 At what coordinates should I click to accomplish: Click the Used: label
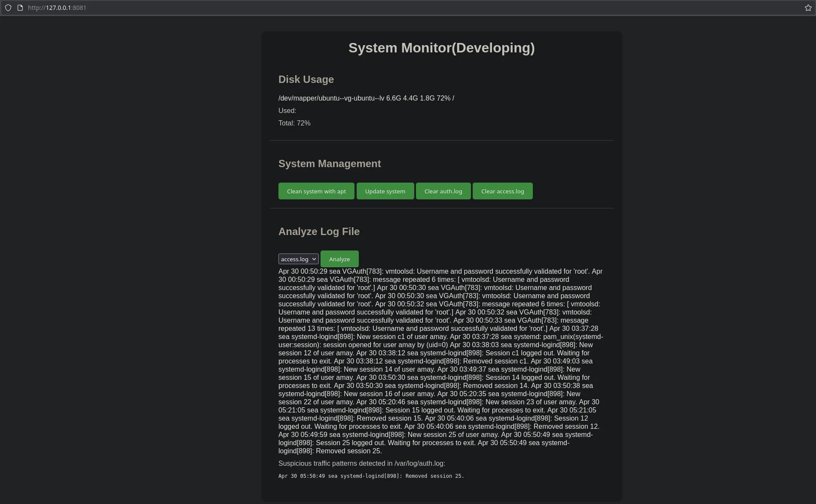[287, 111]
